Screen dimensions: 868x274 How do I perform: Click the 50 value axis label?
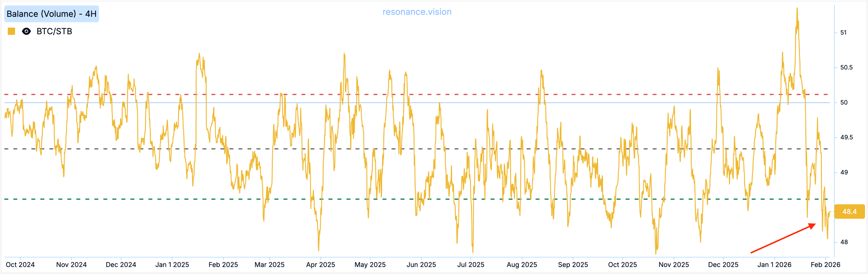click(x=844, y=102)
